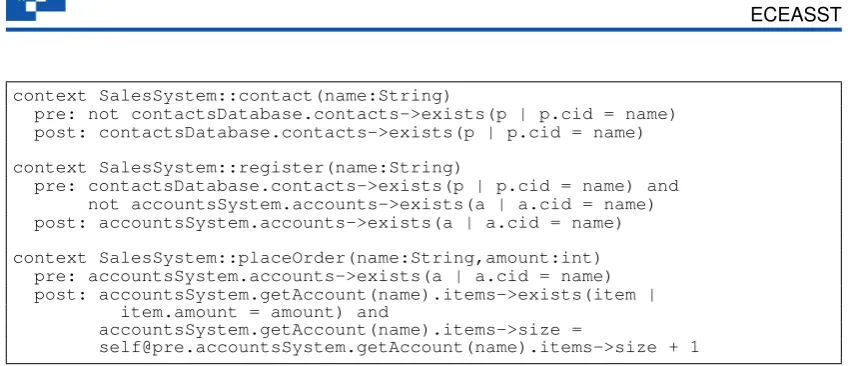Click the '+ 1' at the listing's end
This screenshot has width=851, height=366.
(687, 347)
